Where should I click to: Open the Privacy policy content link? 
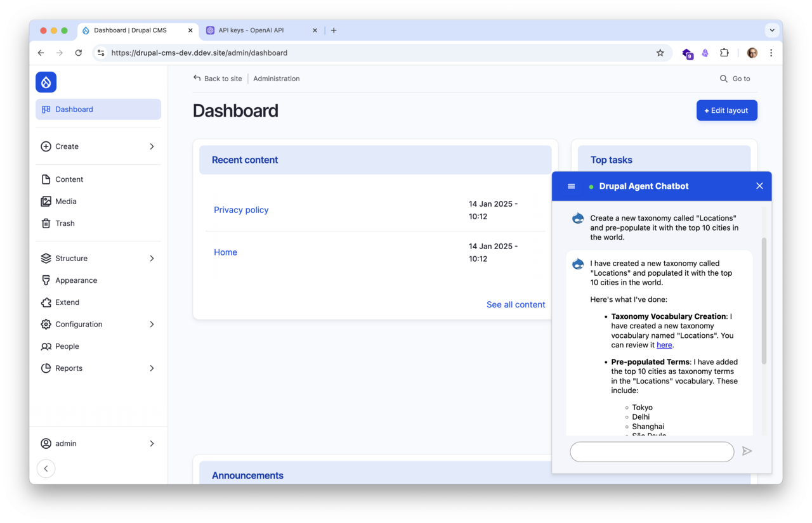tap(241, 210)
